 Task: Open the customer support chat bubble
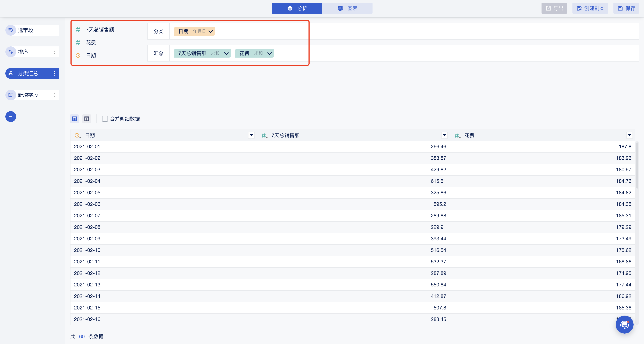click(x=624, y=325)
